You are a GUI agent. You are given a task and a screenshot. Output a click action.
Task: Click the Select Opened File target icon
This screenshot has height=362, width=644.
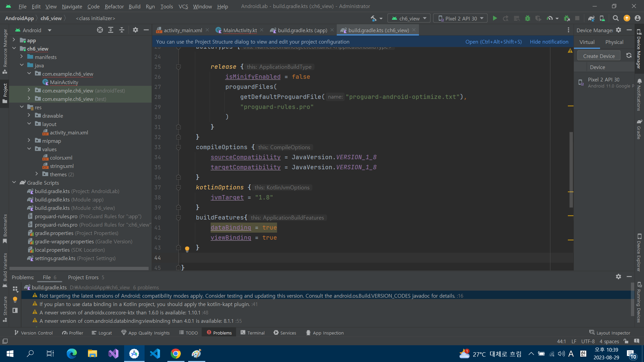click(100, 30)
